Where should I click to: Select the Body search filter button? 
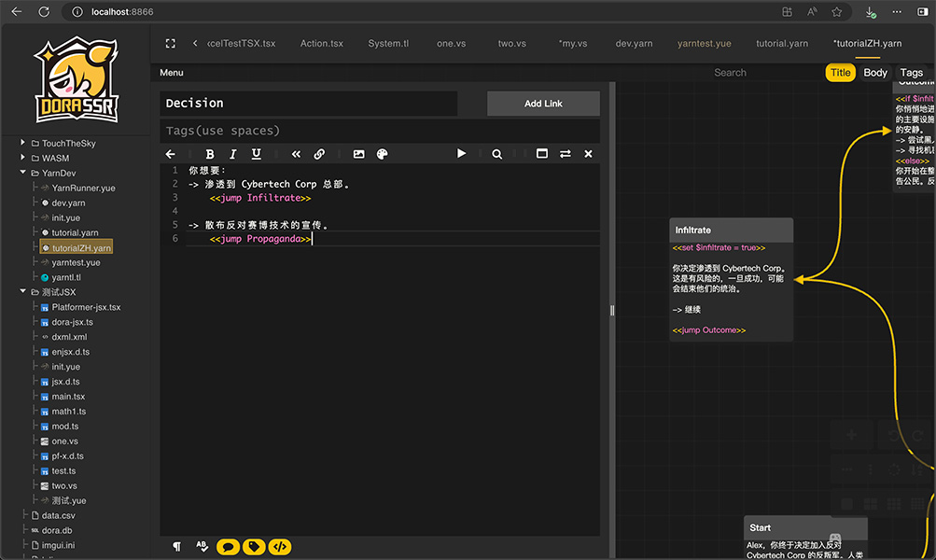[x=874, y=73]
